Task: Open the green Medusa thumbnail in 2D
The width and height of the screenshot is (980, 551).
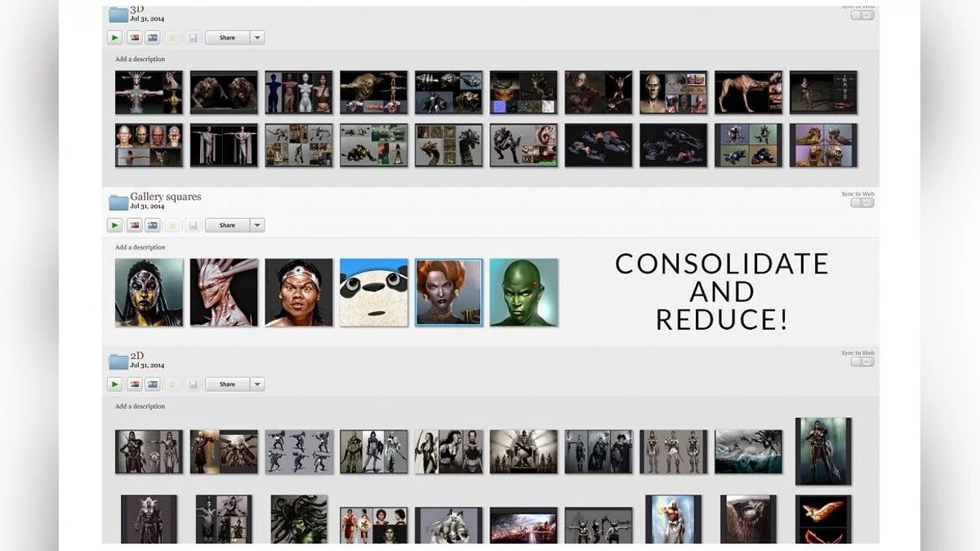Action: click(x=299, y=519)
